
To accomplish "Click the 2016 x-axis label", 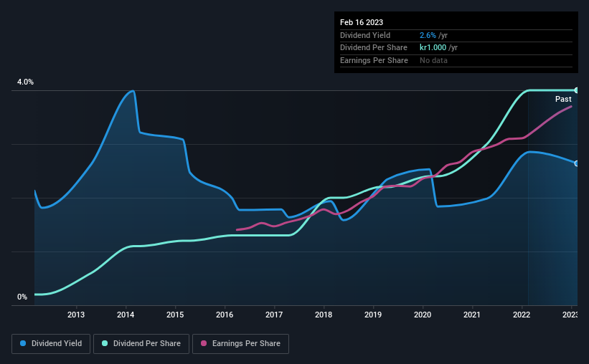I will coord(225,315).
